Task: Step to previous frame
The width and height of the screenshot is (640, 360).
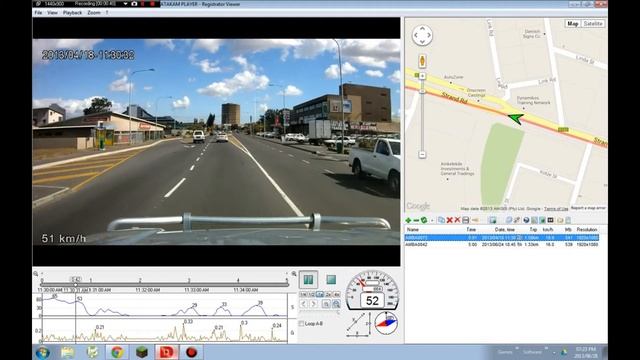Action: 304,304
